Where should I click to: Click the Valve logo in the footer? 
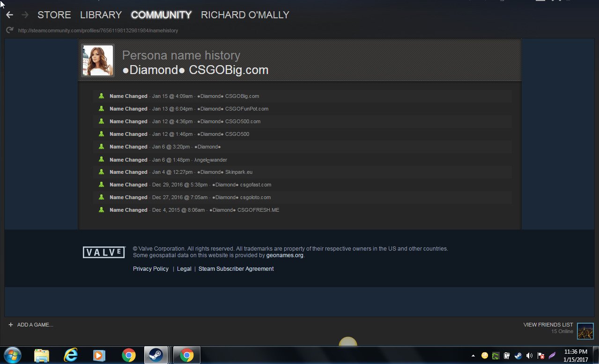104,253
